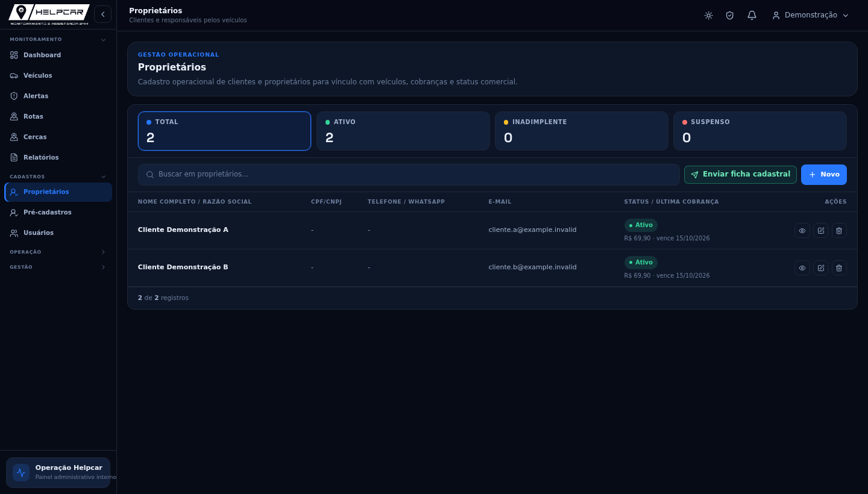Collapse the Monitoramento section
The image size is (868, 494).
coord(58,40)
